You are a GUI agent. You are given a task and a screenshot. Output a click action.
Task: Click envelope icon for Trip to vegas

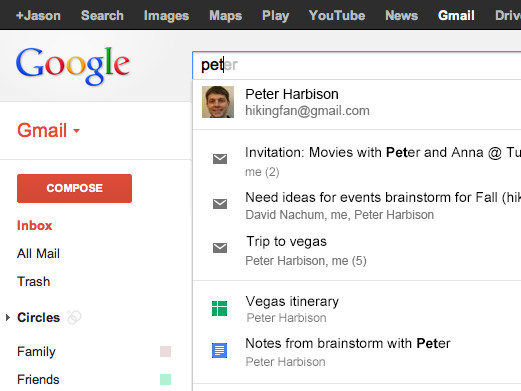pyautogui.click(x=220, y=248)
